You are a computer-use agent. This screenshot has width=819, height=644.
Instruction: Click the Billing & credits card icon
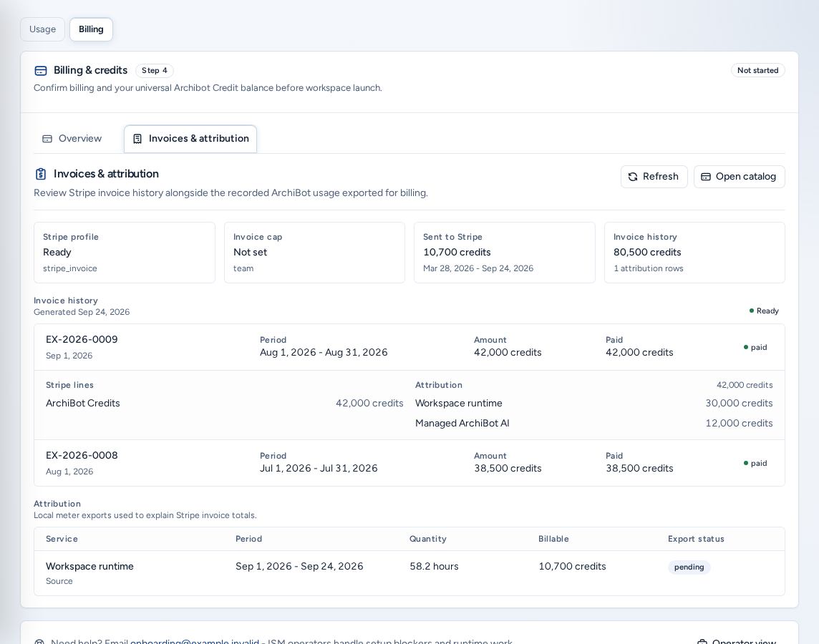click(x=41, y=70)
